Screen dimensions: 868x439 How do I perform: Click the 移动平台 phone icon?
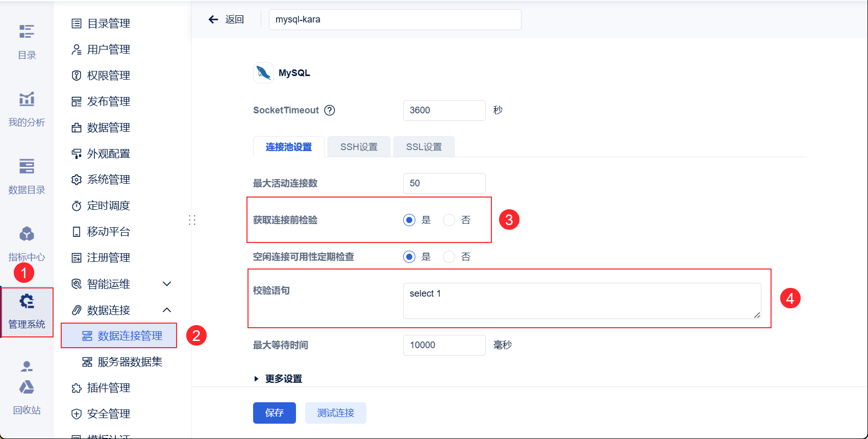77,232
